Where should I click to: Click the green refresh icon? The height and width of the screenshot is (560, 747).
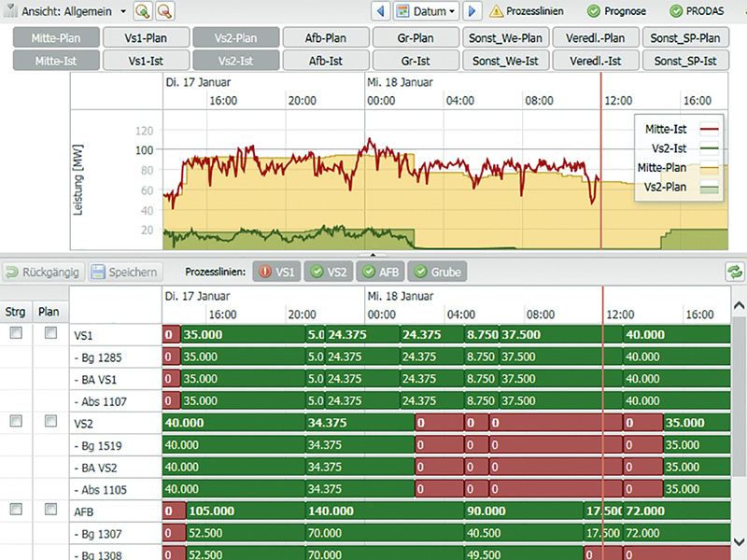point(735,273)
